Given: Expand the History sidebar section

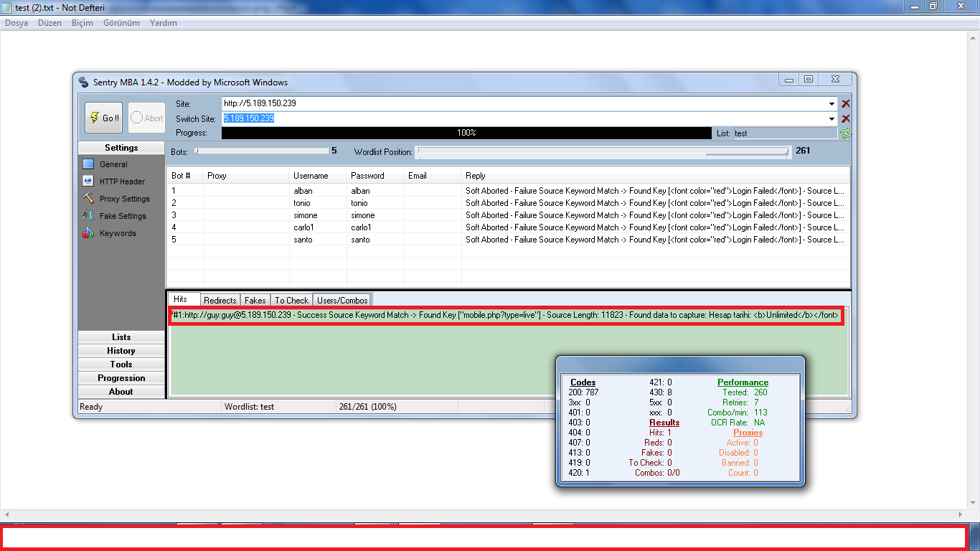Looking at the screenshot, I should (121, 351).
